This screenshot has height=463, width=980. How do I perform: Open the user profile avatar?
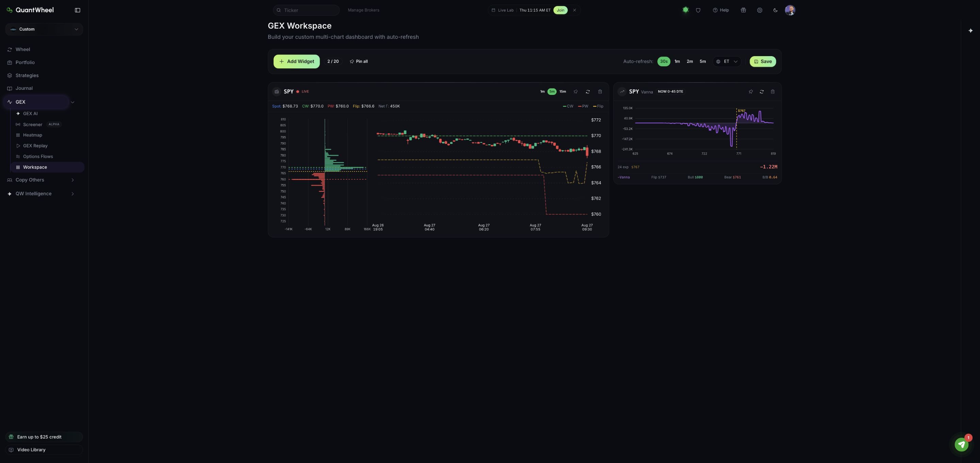(790, 10)
